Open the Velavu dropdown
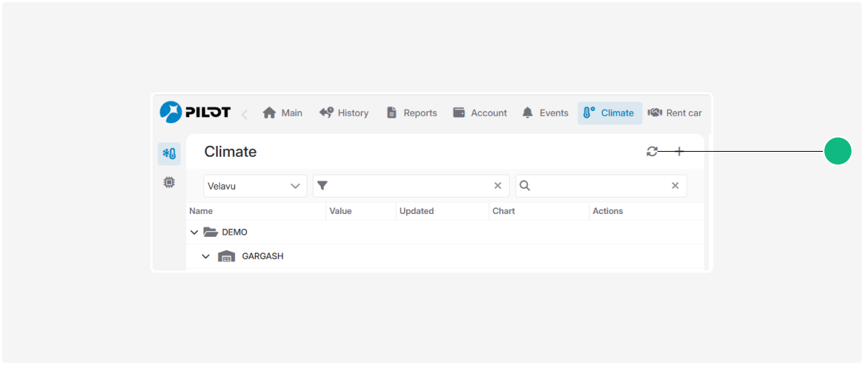 [255, 186]
